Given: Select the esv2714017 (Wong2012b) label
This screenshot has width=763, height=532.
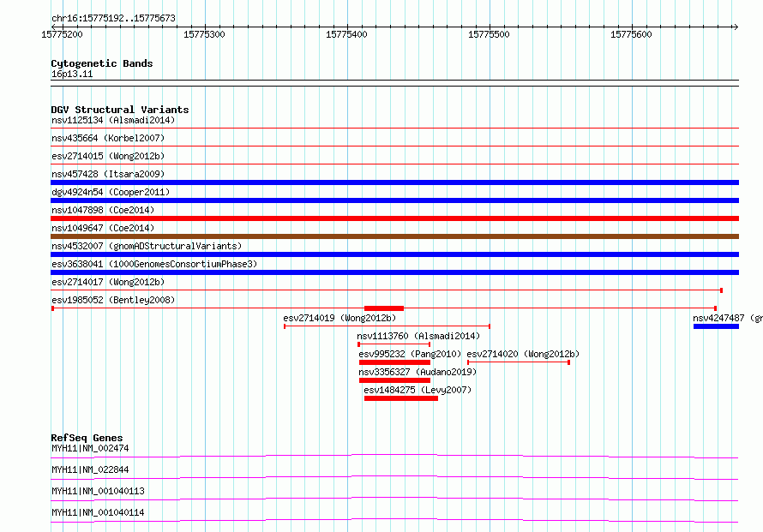Looking at the screenshot, I should point(108,282).
